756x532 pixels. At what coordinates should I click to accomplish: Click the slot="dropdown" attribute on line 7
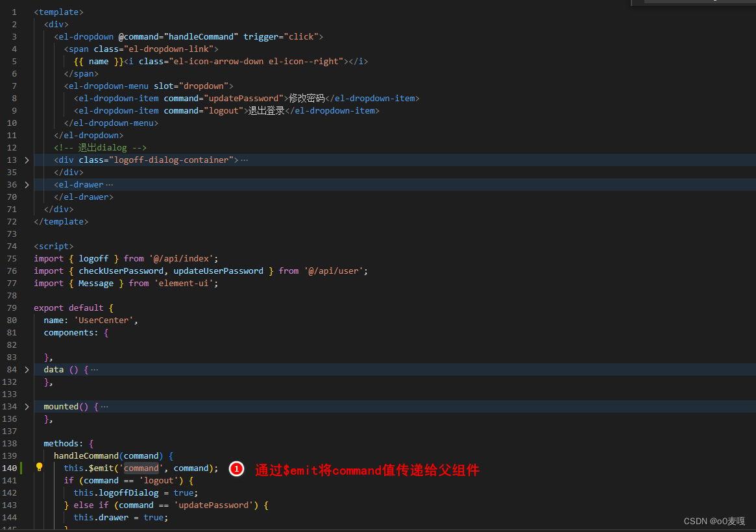point(191,86)
